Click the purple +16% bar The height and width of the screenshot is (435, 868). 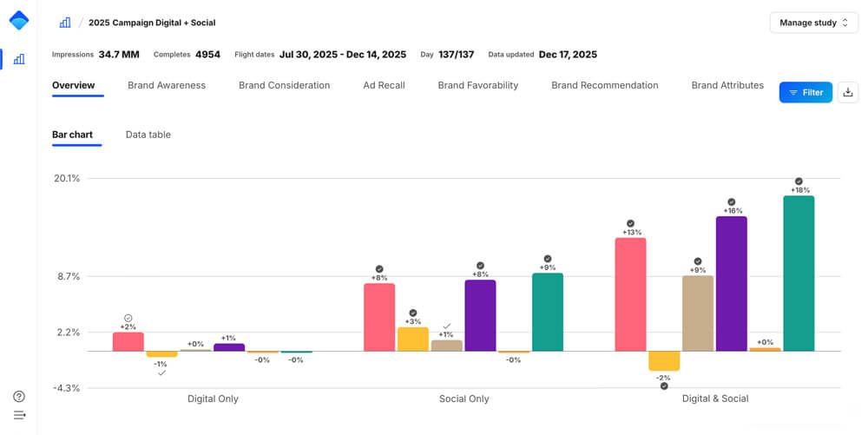tap(732, 283)
